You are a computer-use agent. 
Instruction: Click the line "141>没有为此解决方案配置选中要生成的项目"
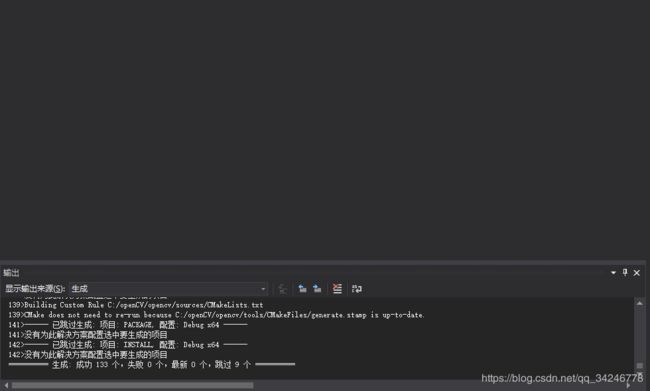pos(88,335)
